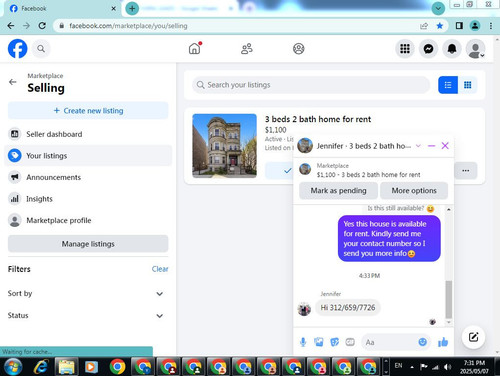Record a voice clip with microphone icon
This screenshot has width=500, height=376.
point(303,342)
